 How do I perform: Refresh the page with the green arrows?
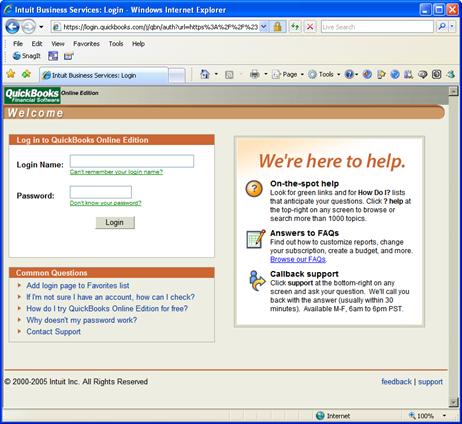click(295, 27)
